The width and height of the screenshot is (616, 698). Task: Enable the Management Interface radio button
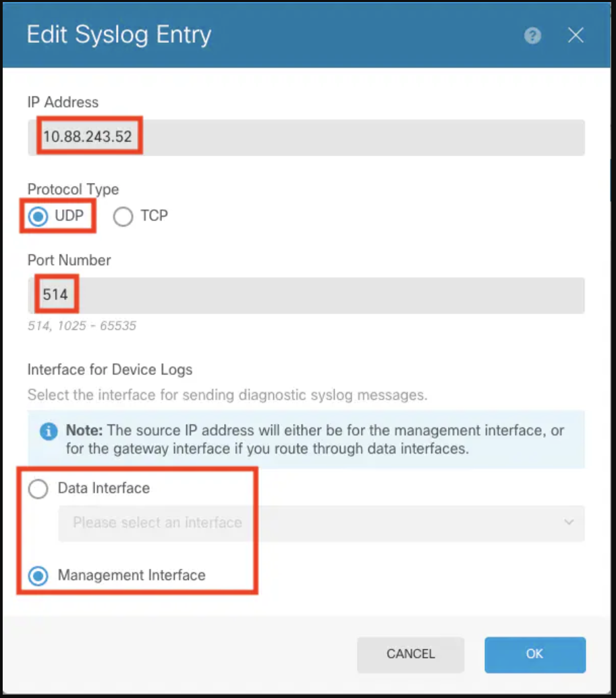pos(38,576)
